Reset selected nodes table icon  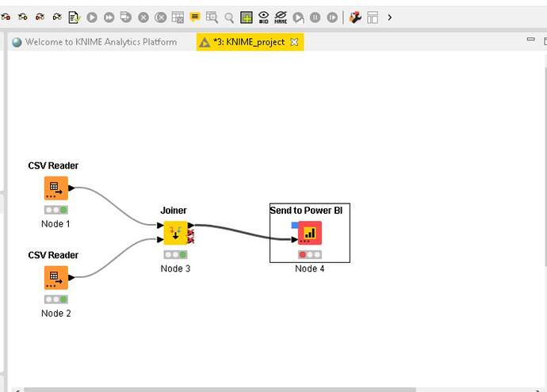(178, 17)
